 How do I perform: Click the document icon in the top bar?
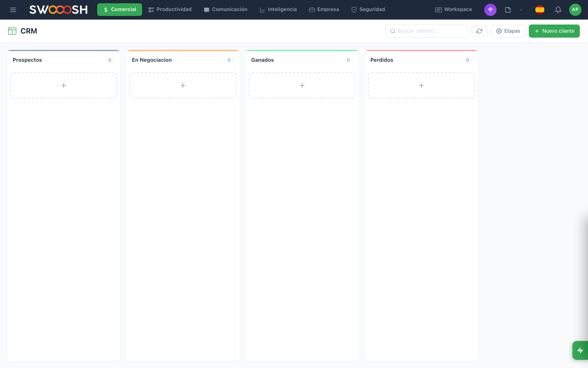pos(508,9)
